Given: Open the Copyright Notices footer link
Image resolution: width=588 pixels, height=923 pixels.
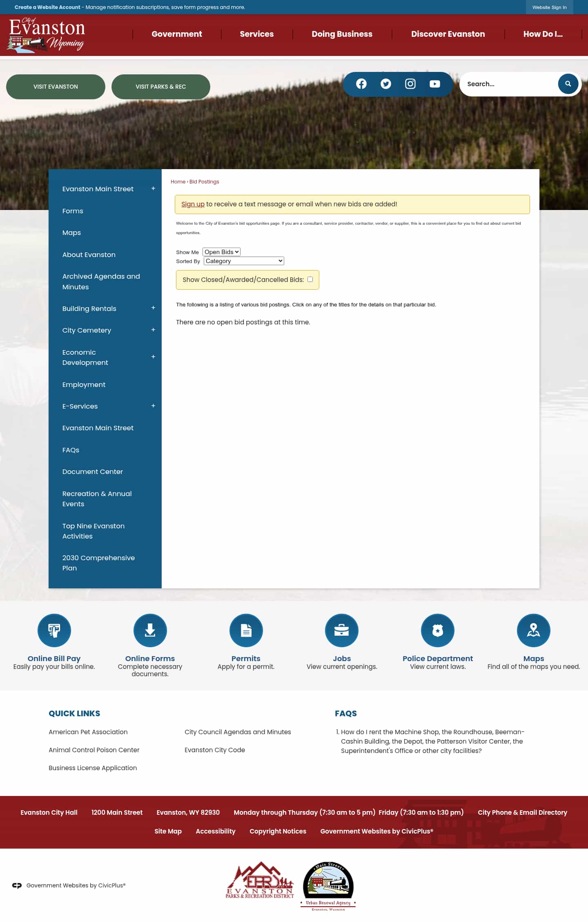Looking at the screenshot, I should click(x=278, y=831).
